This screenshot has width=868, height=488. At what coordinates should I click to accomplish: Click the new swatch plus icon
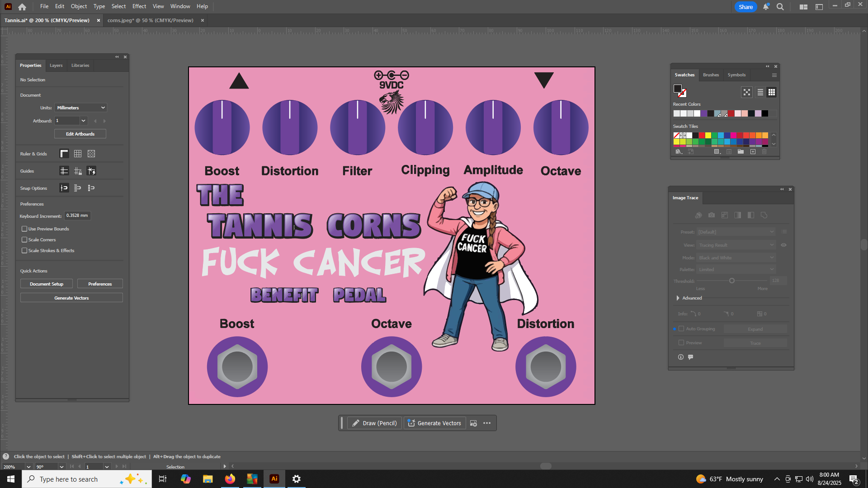coord(753,152)
